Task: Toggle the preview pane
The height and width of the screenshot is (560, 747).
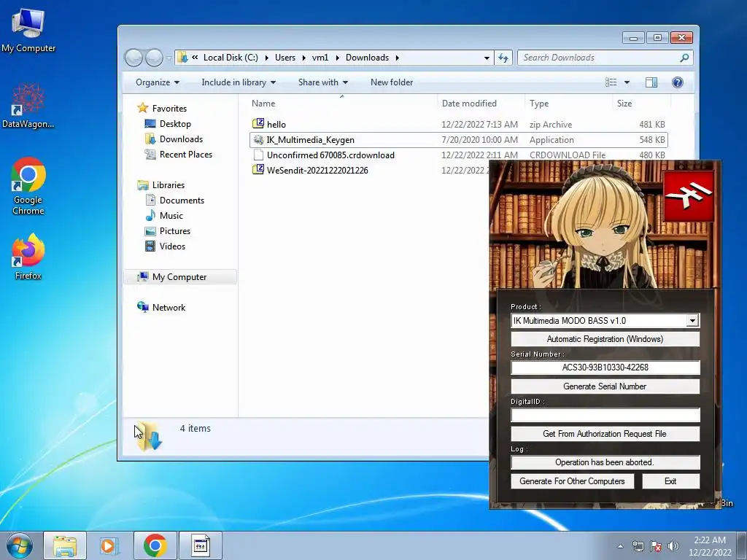Action: pyautogui.click(x=651, y=82)
